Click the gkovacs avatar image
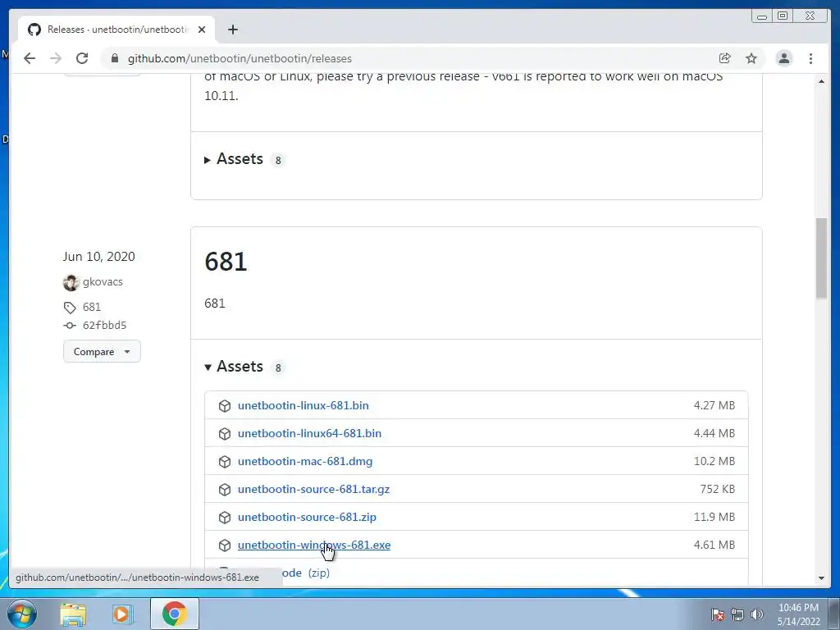Image resolution: width=840 pixels, height=630 pixels. [x=71, y=282]
